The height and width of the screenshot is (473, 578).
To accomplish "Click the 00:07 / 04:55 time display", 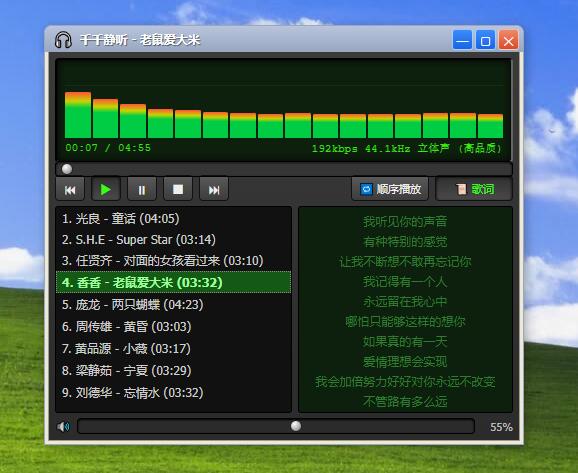I will (x=108, y=148).
